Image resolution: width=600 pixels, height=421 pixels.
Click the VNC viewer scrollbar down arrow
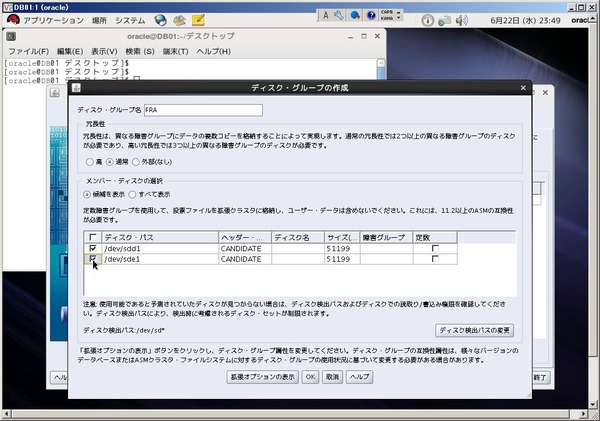[x=593, y=404]
